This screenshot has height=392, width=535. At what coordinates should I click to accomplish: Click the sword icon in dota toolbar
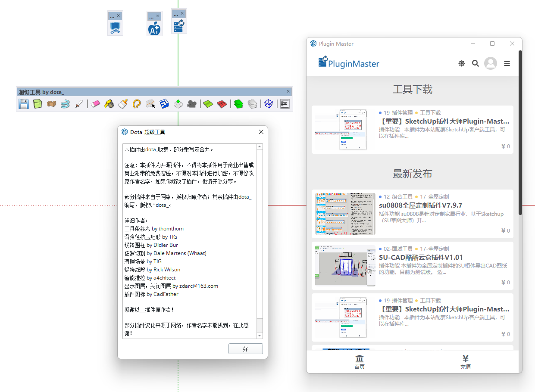79,104
